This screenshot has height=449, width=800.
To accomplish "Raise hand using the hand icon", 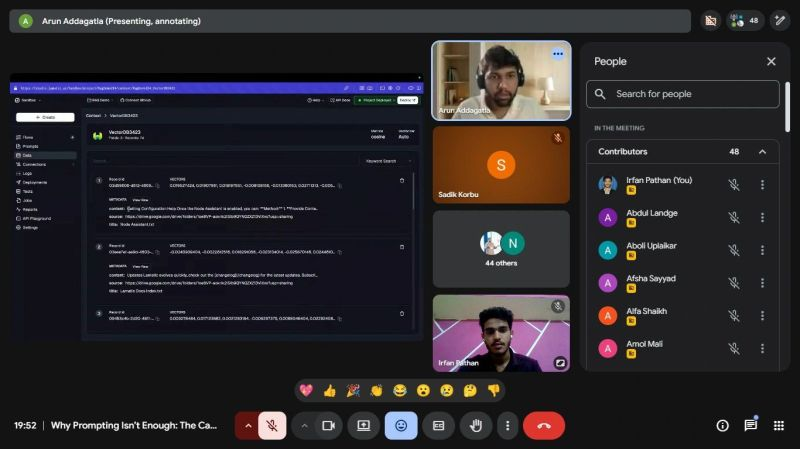I will pos(476,425).
